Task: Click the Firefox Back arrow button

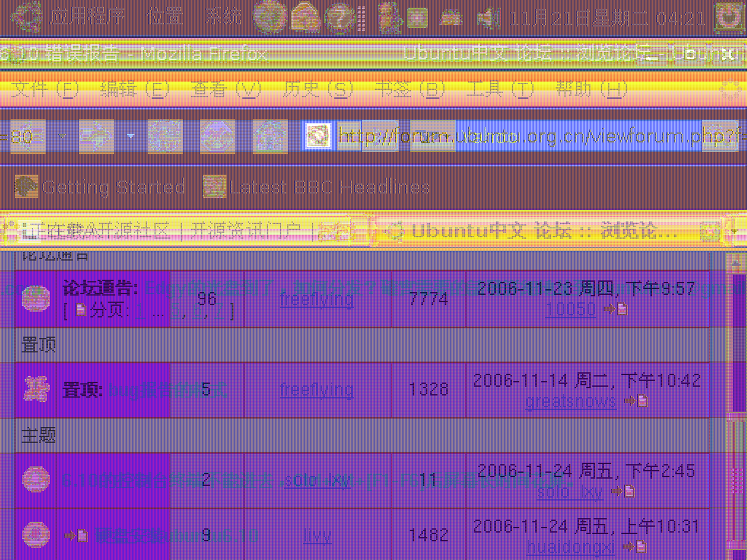Action: click(x=28, y=136)
